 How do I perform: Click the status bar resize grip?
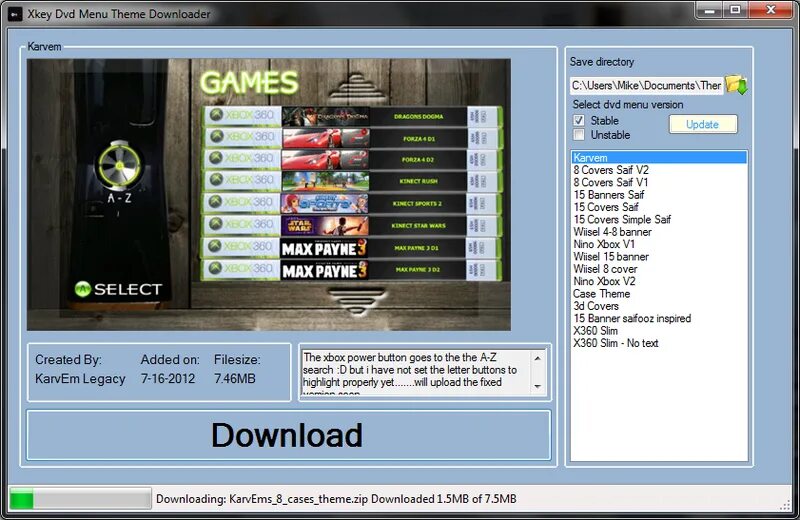click(x=786, y=505)
